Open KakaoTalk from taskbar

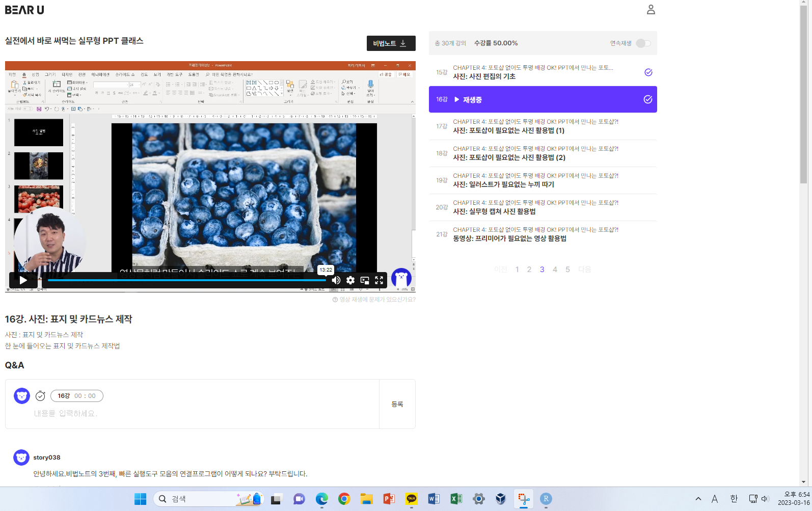[411, 499]
